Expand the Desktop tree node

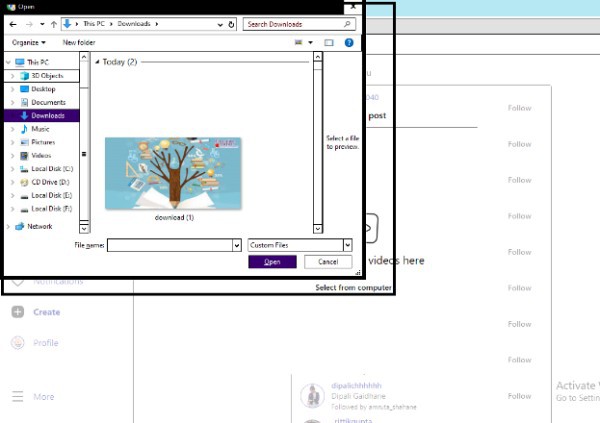tap(12, 89)
